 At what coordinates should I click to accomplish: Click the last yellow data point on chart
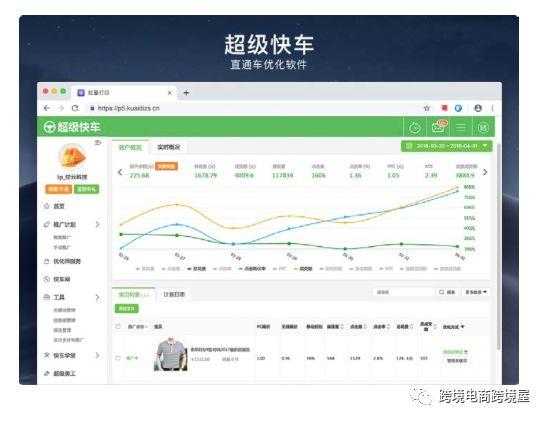point(458,187)
